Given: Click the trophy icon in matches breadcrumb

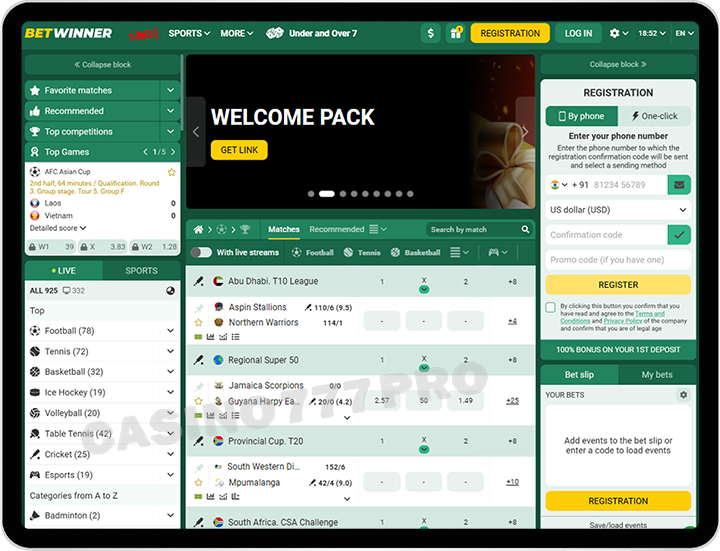Looking at the screenshot, I should pyautogui.click(x=245, y=229).
